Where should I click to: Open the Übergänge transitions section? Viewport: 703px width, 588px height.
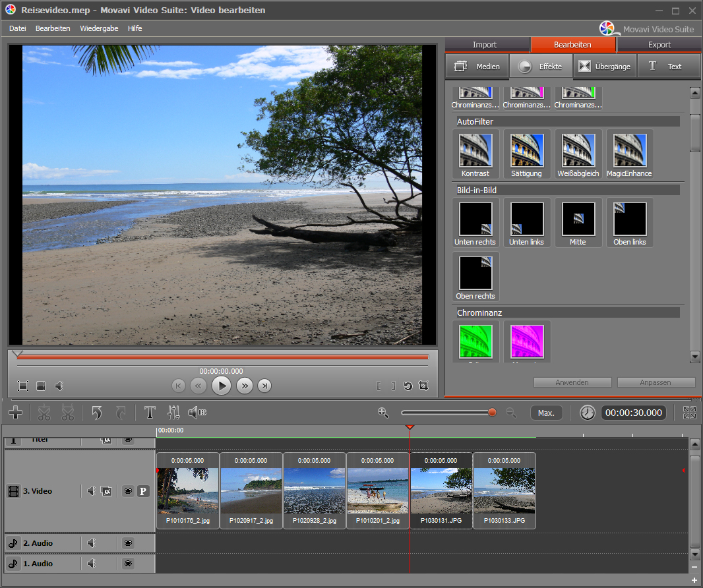[x=605, y=67]
